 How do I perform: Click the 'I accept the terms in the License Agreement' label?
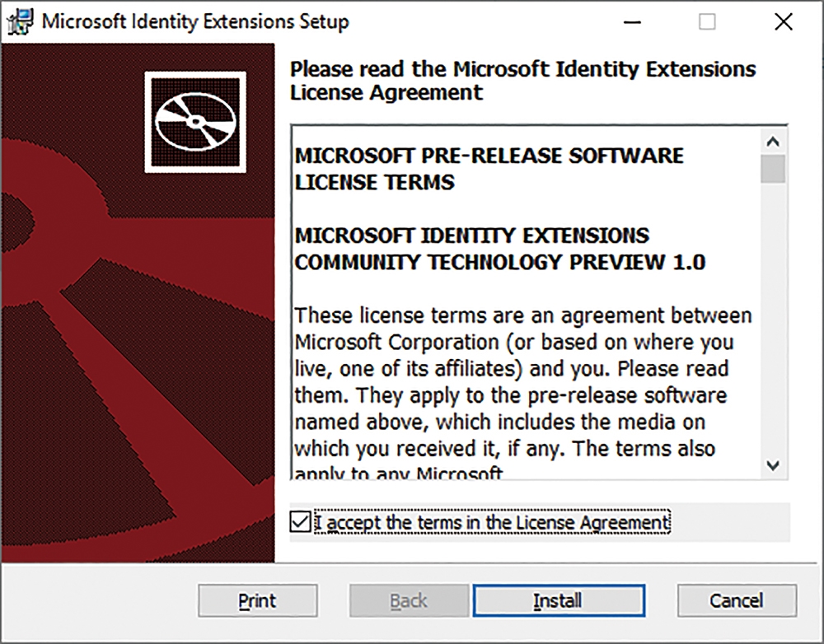point(493,522)
